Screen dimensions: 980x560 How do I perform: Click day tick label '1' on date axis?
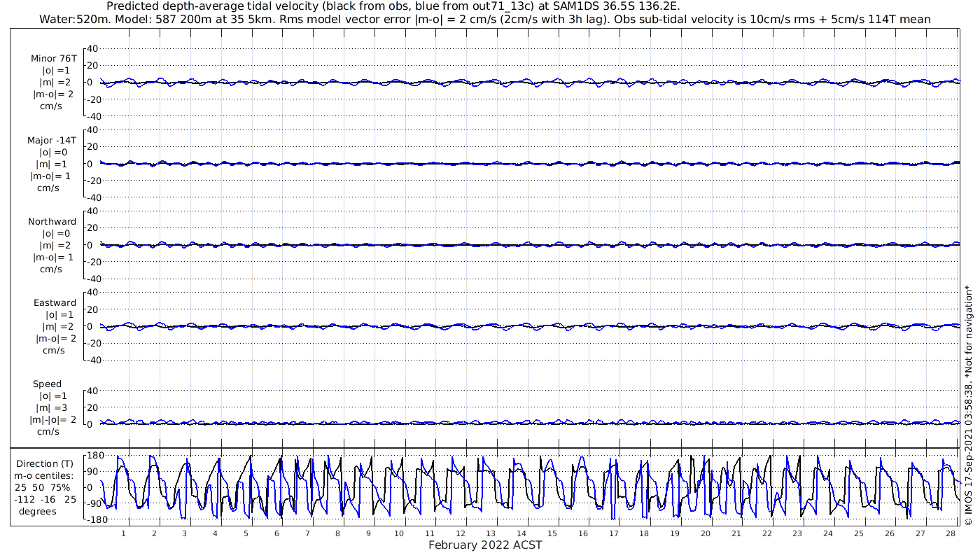123,533
